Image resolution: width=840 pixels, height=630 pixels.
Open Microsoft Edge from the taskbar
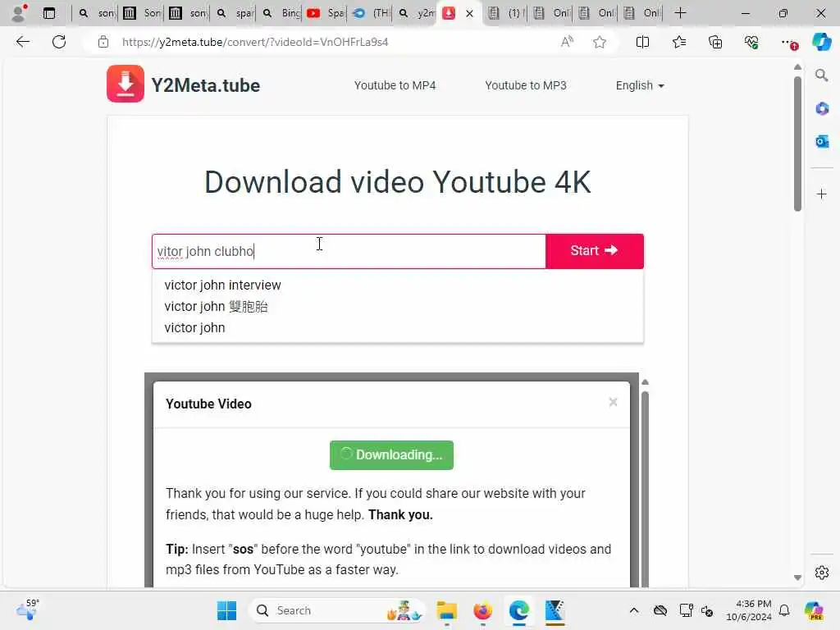[518, 610]
